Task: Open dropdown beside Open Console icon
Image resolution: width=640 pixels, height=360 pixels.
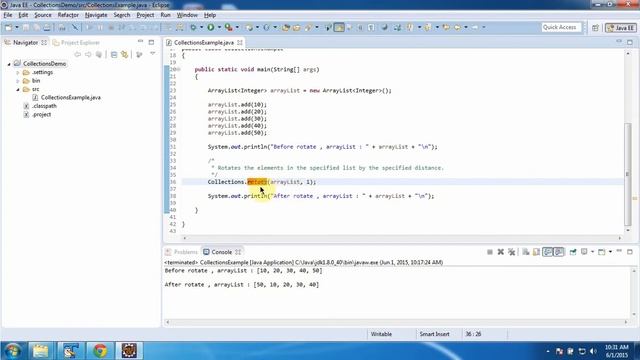Action: click(610, 252)
